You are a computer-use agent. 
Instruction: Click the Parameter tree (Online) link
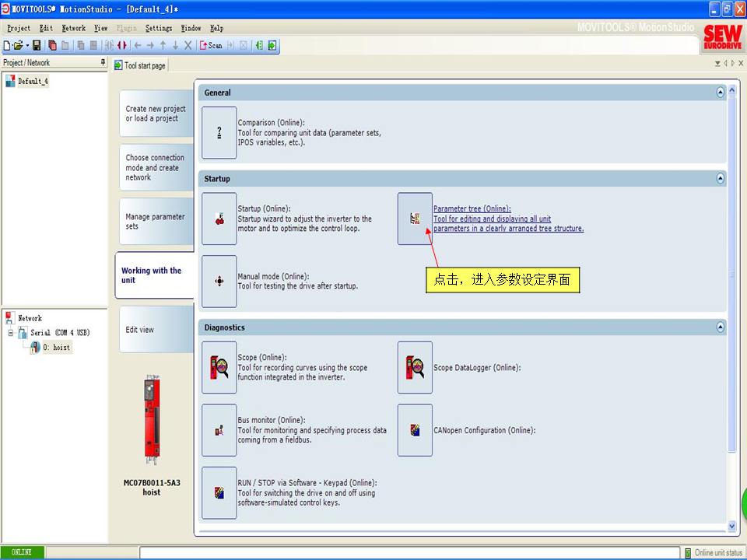click(472, 208)
